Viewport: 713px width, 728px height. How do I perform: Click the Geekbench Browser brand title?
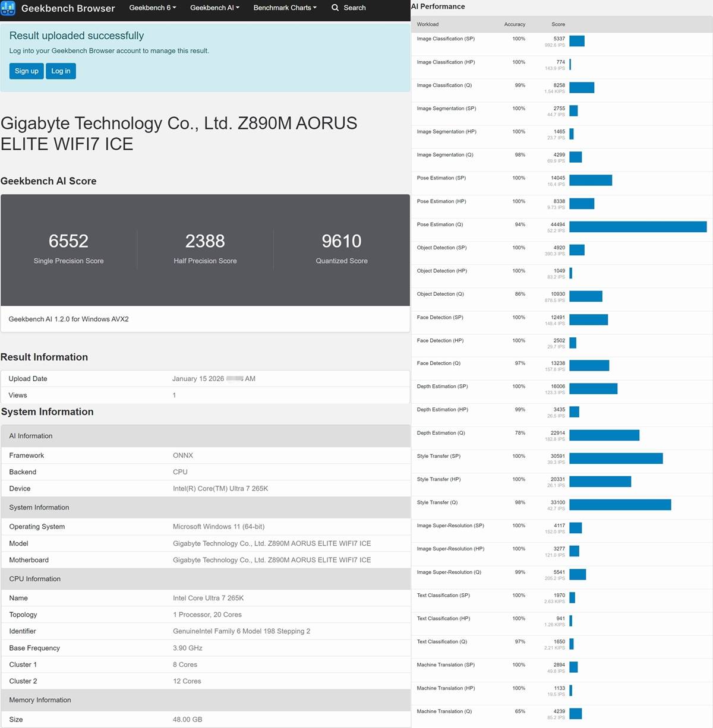point(68,8)
